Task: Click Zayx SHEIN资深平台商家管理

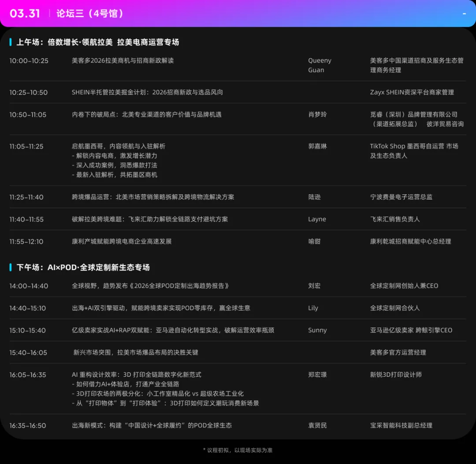Action: 412,92
